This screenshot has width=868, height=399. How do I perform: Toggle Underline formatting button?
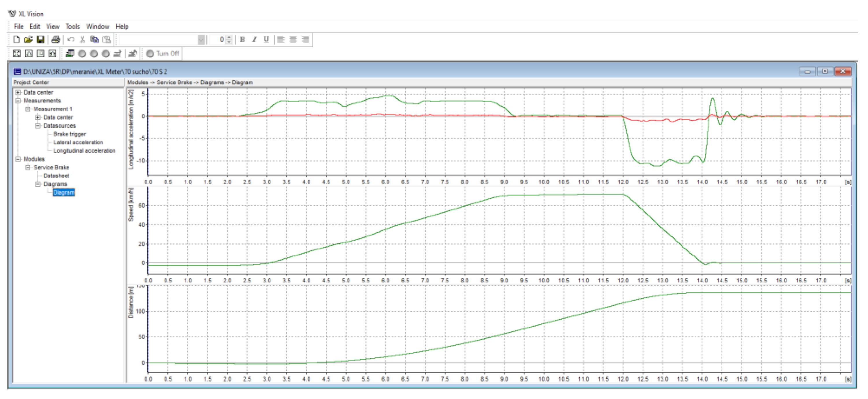(266, 39)
